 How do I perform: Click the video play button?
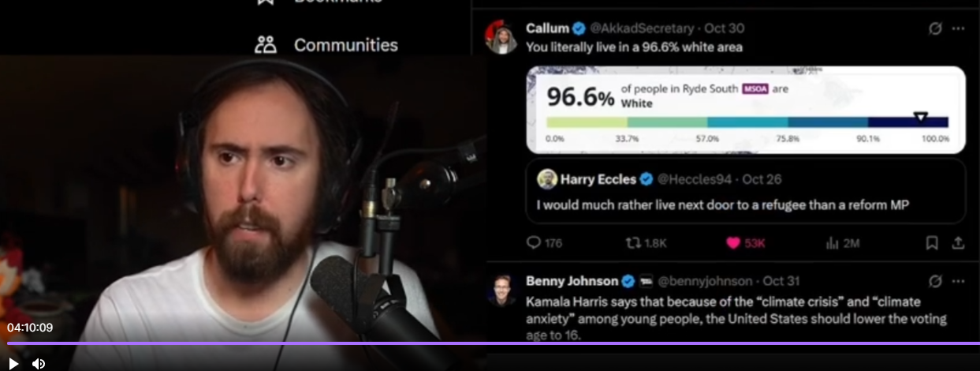[13, 363]
